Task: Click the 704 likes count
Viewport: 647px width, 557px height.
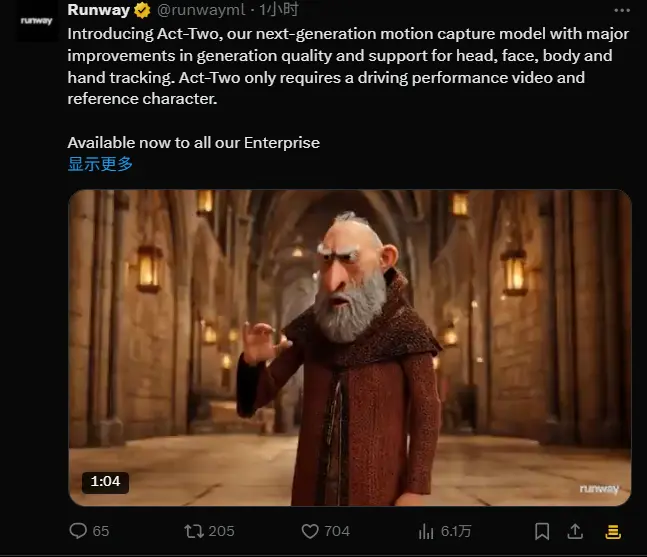Action: pos(337,531)
